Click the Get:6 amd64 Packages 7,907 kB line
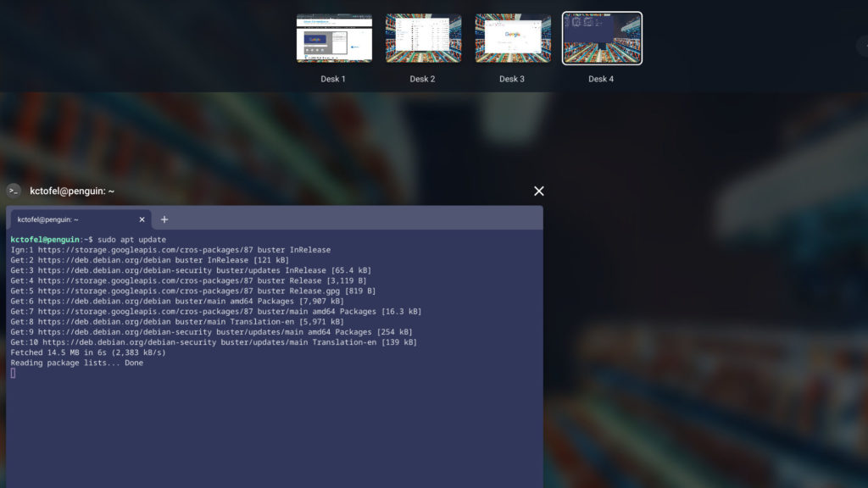Image resolution: width=868 pixels, height=488 pixels. 177,302
